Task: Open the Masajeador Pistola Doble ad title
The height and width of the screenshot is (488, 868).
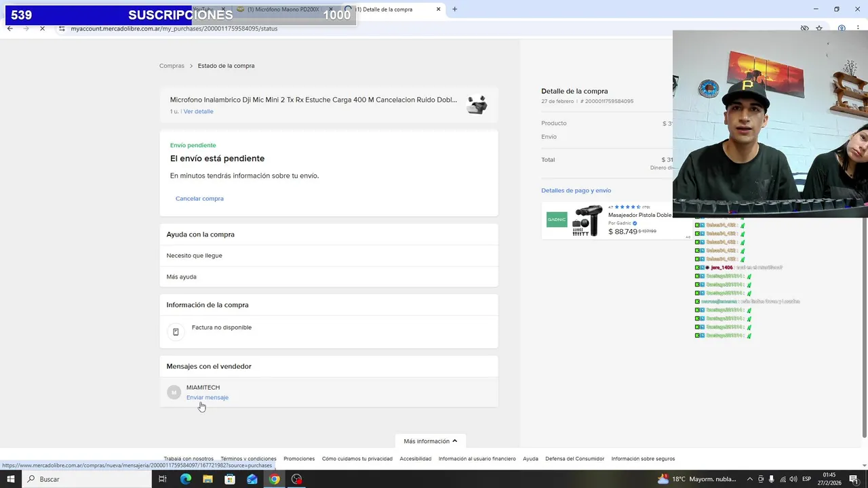Action: (640, 215)
